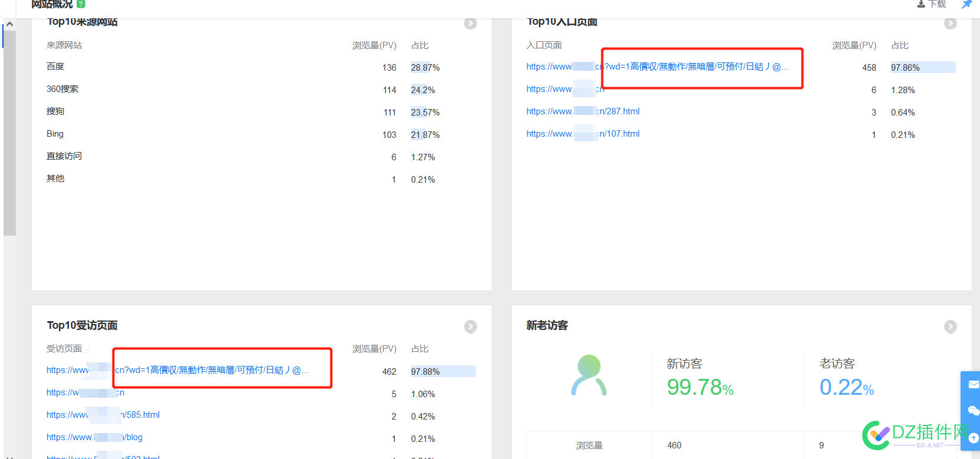Screen dimensions: 980x459
Task: Click the blue pin icon
Action: click(966, 4)
